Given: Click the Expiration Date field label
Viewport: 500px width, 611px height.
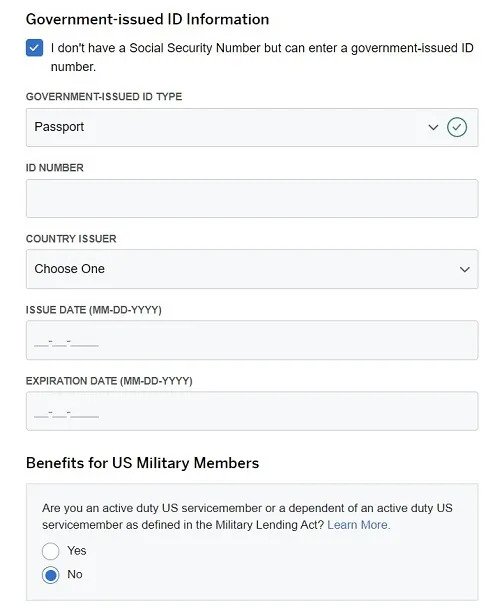Looking at the screenshot, I should tap(109, 381).
